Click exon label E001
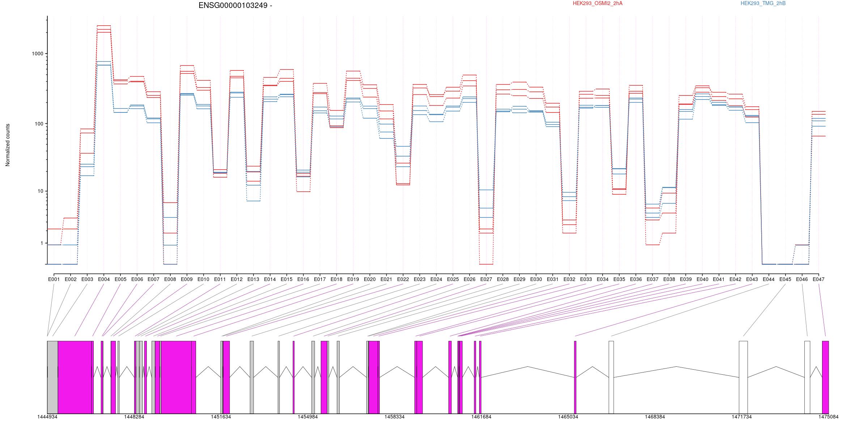This screenshot has width=868, height=434. [x=54, y=279]
